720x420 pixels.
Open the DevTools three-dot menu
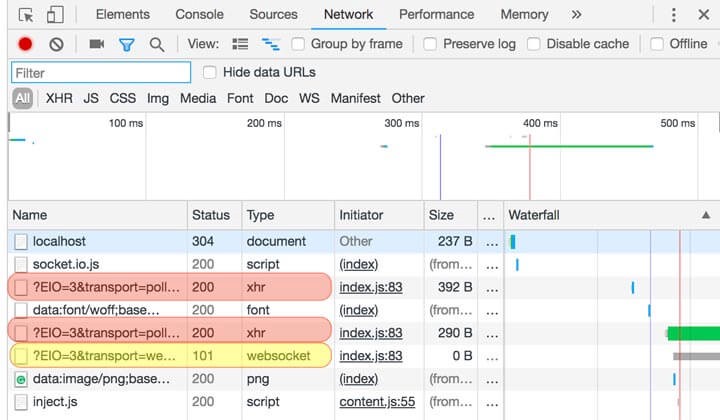click(672, 15)
